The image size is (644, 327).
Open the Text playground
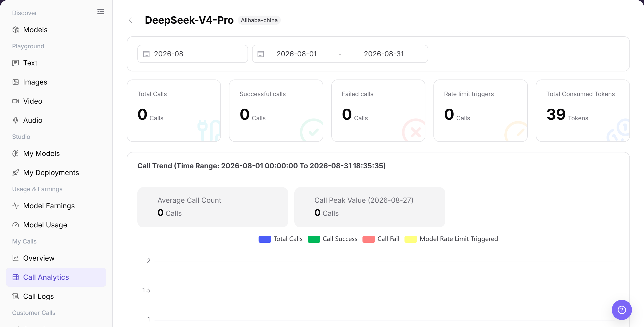[x=56, y=63]
